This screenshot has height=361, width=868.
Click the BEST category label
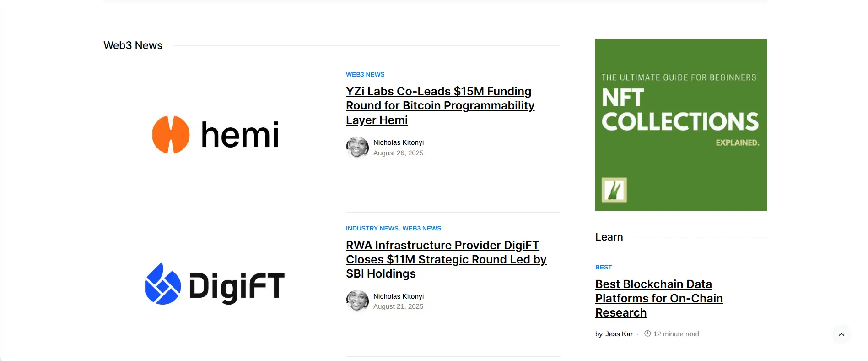pyautogui.click(x=603, y=268)
